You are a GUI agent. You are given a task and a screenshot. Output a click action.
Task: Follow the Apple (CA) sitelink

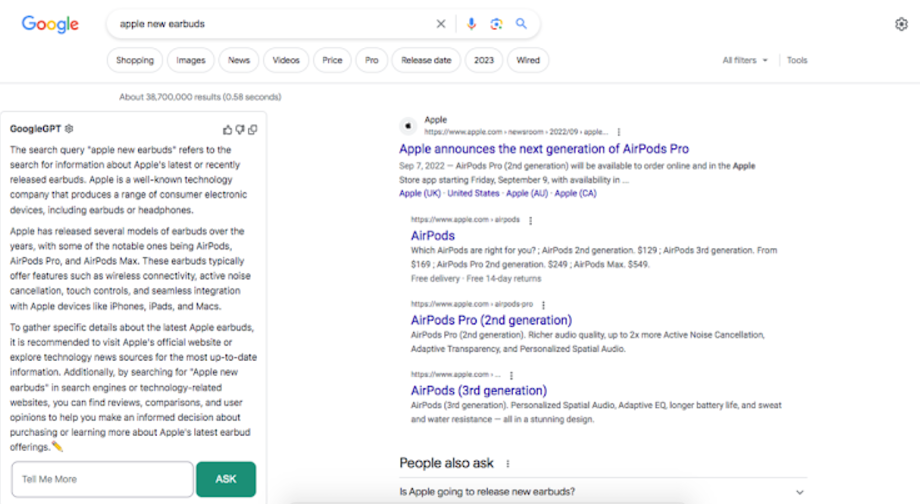[576, 194]
